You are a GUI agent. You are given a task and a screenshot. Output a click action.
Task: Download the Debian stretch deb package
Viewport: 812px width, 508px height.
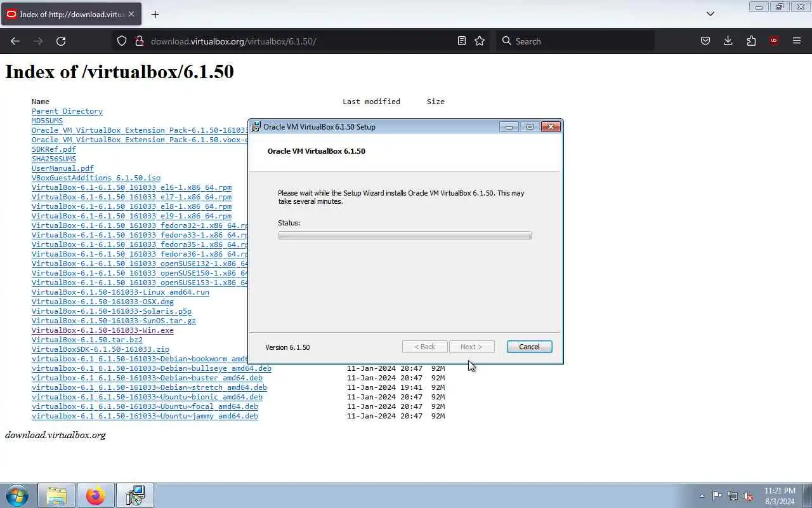point(149,387)
